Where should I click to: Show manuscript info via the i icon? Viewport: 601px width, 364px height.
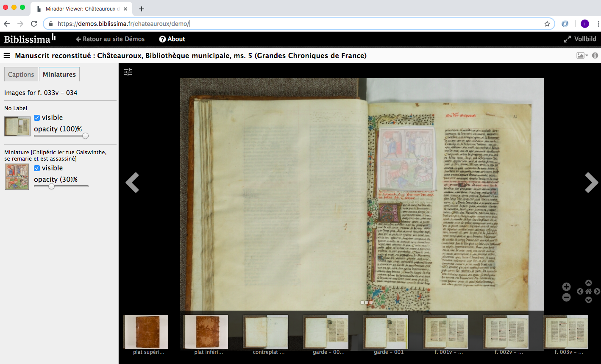tap(595, 56)
